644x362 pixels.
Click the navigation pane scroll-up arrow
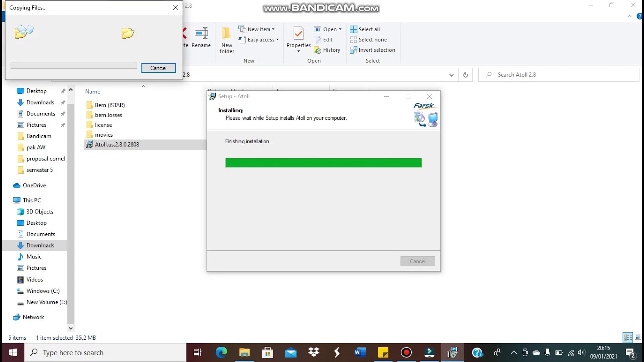click(71, 90)
